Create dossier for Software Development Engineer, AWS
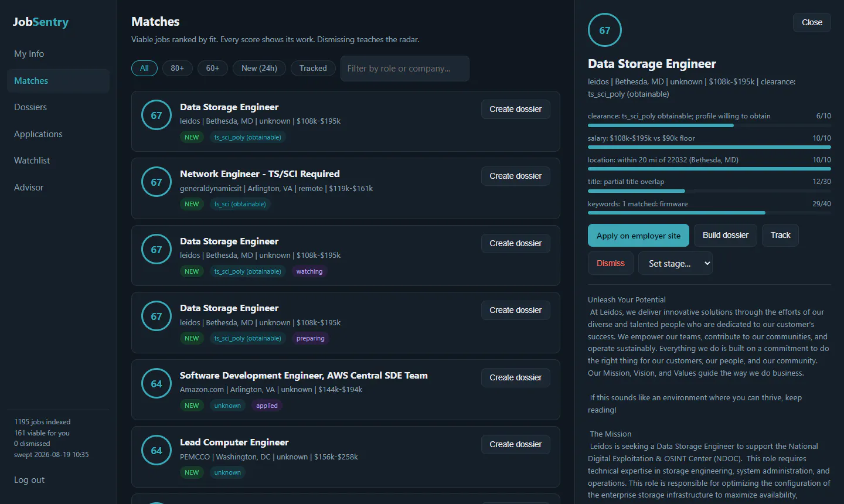The height and width of the screenshot is (504, 844). coord(516,377)
